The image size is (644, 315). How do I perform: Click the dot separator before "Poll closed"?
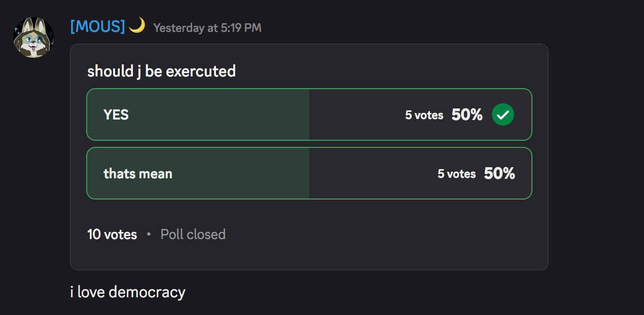point(149,234)
